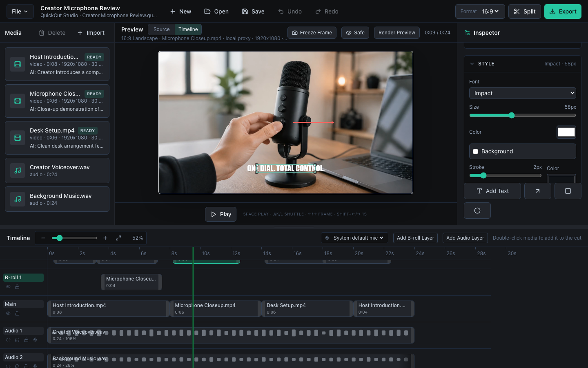The width and height of the screenshot is (588, 368).
Task: Select Host Introduction.mp4 first clip on Main track
Action: click(x=109, y=309)
